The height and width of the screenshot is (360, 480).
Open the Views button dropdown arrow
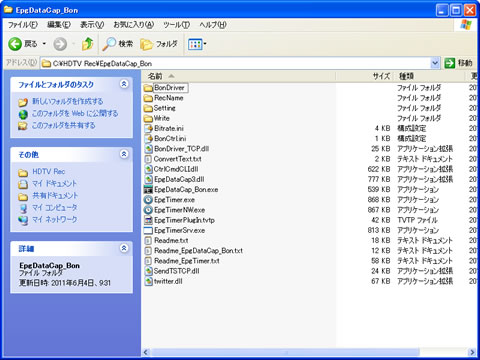pyautogui.click(x=205, y=44)
